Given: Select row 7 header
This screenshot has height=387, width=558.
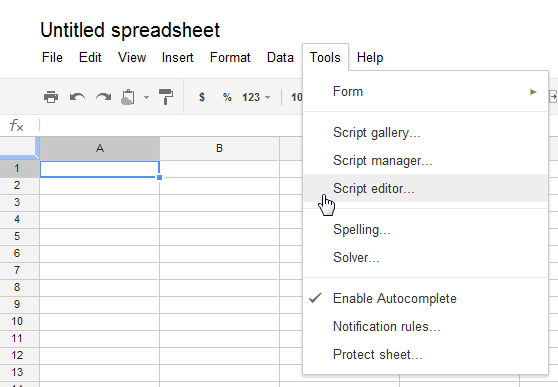Looking at the screenshot, I should coord(19,270).
